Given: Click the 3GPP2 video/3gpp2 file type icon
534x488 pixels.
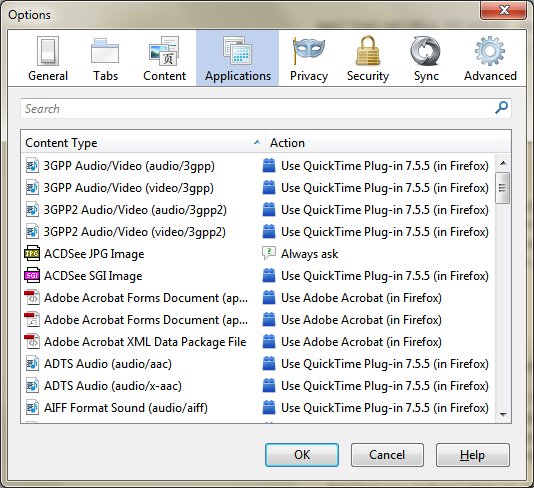Looking at the screenshot, I should pyautogui.click(x=32, y=232).
